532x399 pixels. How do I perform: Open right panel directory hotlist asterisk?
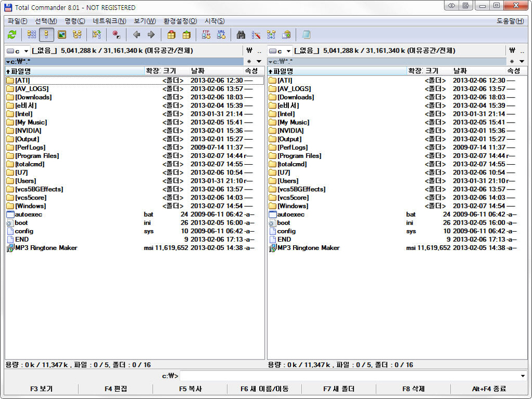point(512,61)
